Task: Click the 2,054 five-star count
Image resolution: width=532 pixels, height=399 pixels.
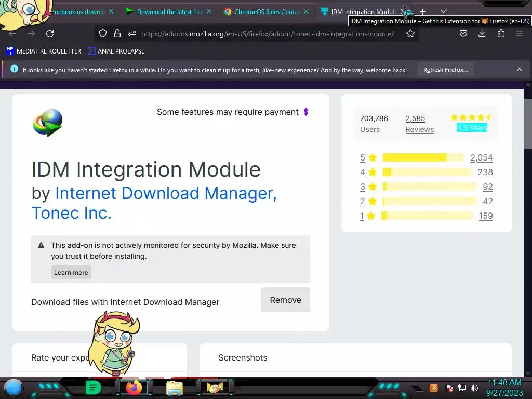Action: pos(482,158)
